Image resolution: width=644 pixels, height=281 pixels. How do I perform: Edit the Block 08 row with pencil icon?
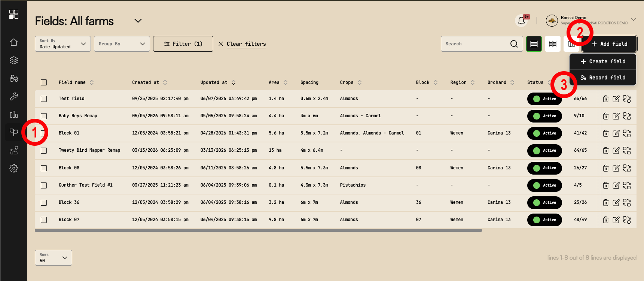click(x=616, y=168)
